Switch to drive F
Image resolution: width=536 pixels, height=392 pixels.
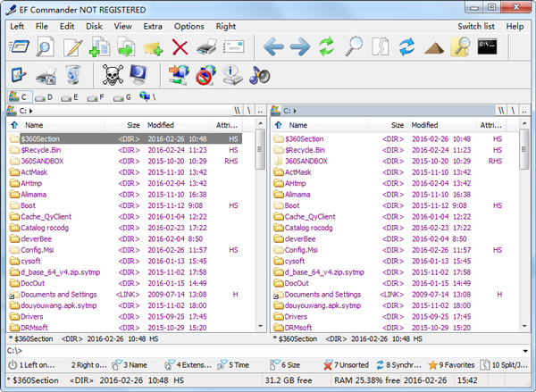(x=96, y=97)
